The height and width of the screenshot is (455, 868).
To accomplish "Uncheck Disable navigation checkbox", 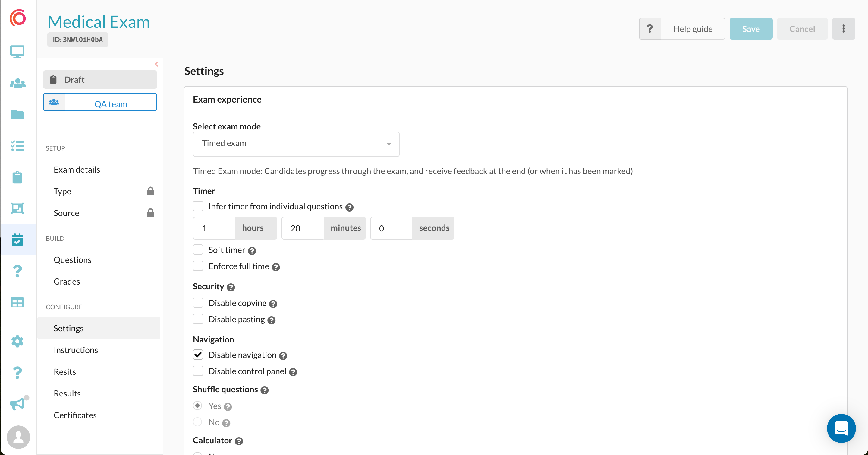I will 198,355.
